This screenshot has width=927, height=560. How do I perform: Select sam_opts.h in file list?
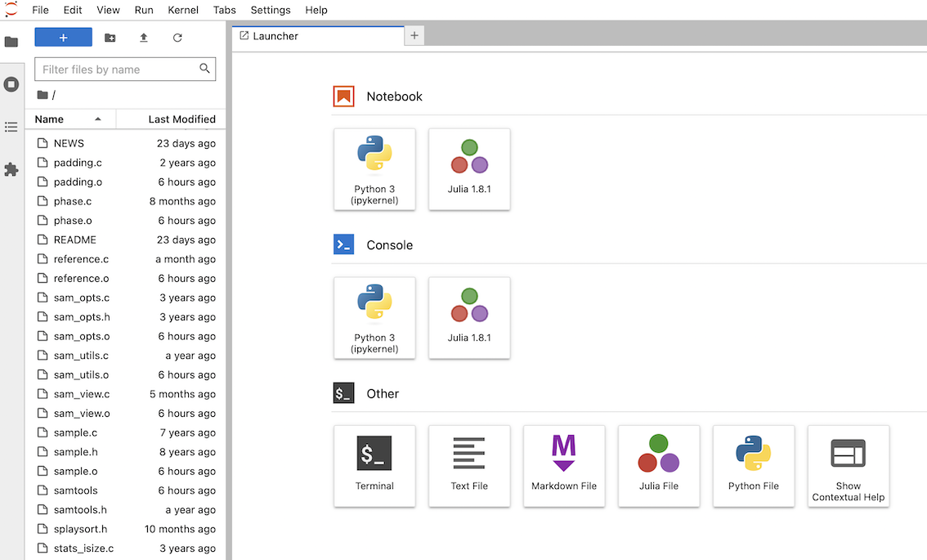tap(125, 317)
